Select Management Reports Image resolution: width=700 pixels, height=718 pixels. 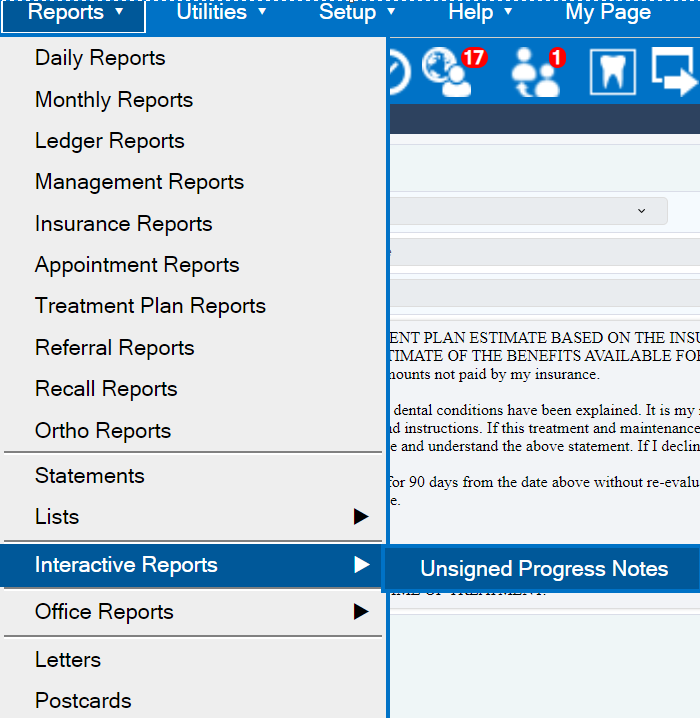192,182
